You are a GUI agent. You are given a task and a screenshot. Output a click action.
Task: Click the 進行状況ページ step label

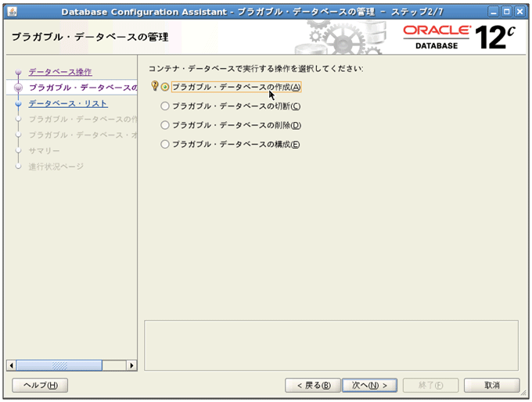(x=56, y=167)
